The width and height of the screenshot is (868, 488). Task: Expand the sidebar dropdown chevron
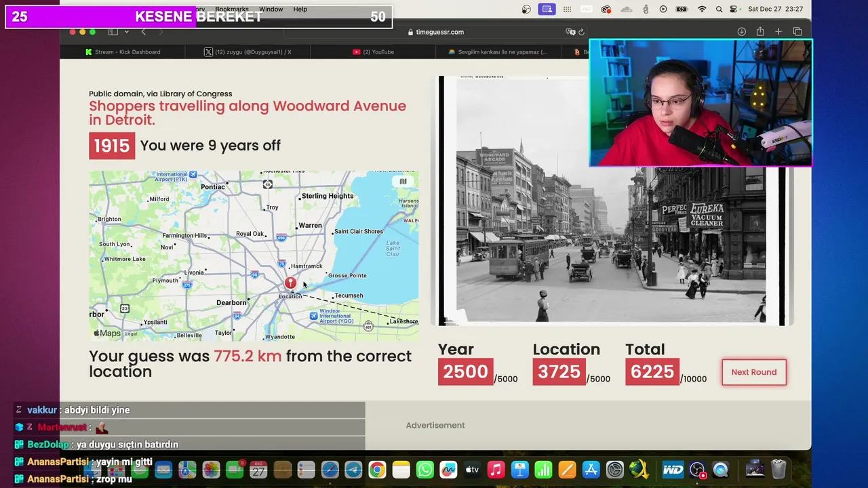click(x=126, y=32)
